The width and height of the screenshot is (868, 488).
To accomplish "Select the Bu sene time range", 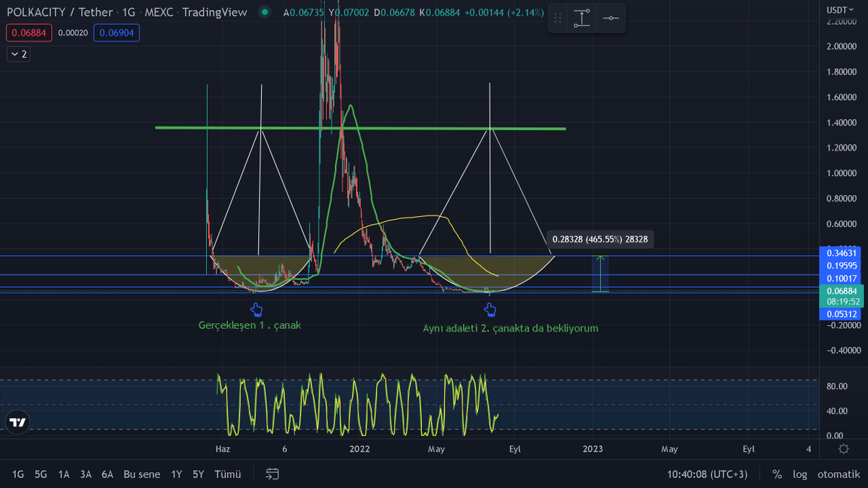I will (142, 474).
